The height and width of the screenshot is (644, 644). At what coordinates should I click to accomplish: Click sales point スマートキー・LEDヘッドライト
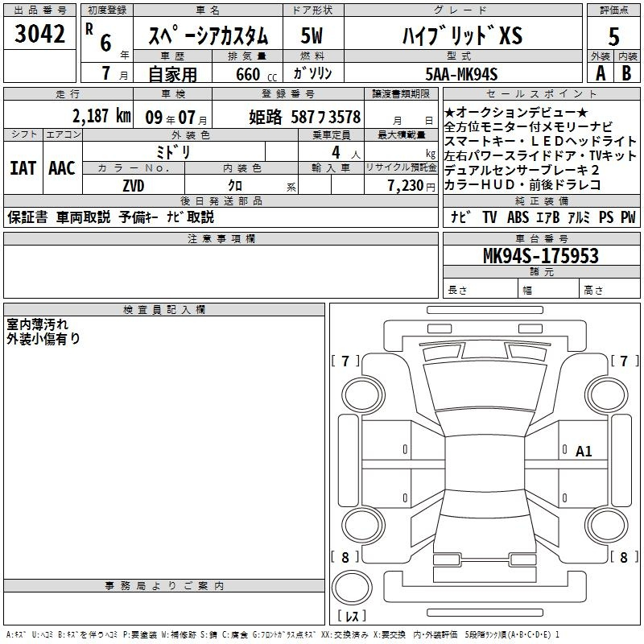point(540,141)
